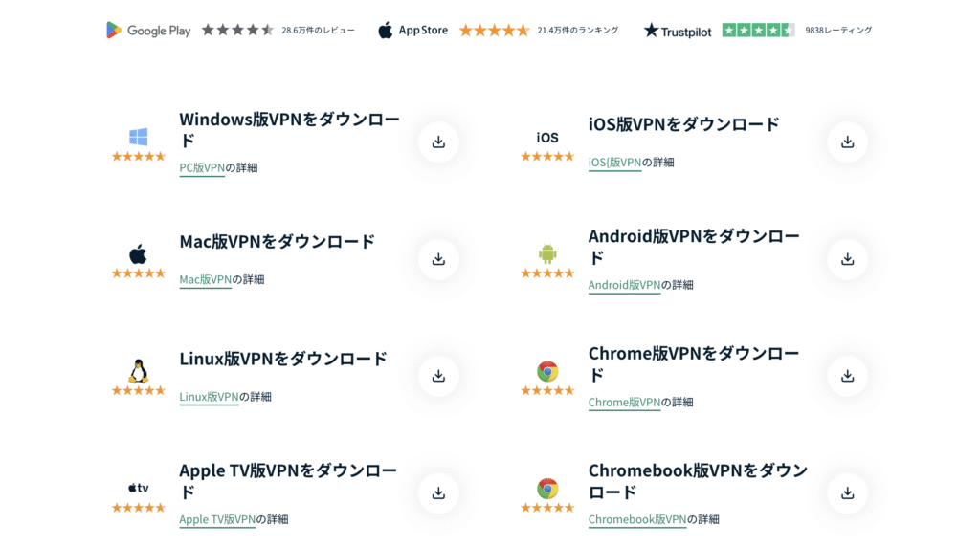Click the Linux penguin logo
This screenshot has height=547, width=980.
pos(138,371)
